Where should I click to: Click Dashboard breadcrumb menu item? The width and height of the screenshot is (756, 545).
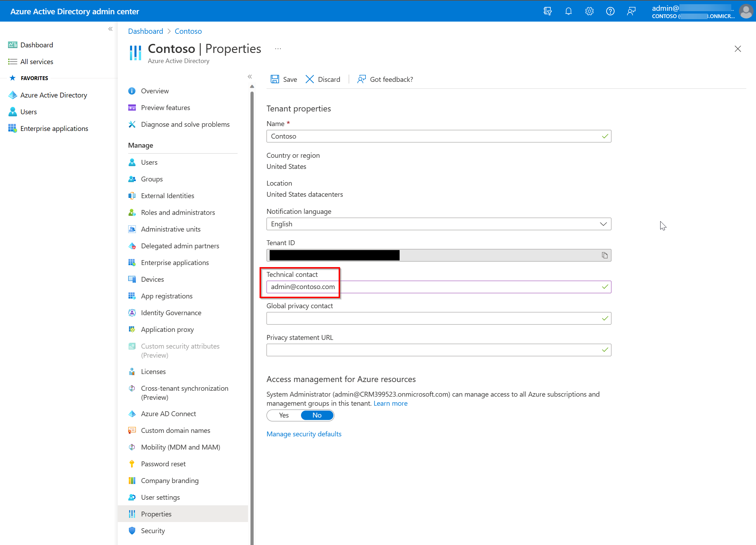point(145,31)
